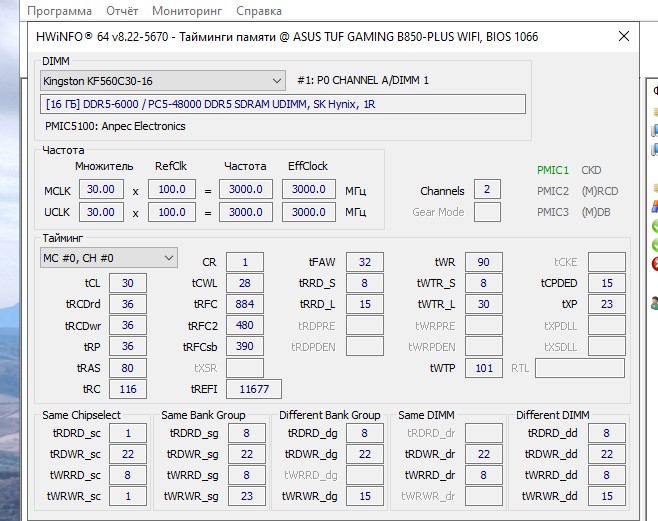Click the tCWL value 28
Viewport: 658px width, 521px height.
click(245, 283)
